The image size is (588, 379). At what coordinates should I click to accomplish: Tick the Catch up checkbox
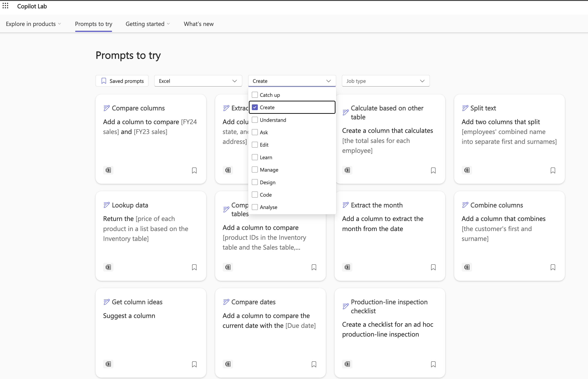[255, 95]
